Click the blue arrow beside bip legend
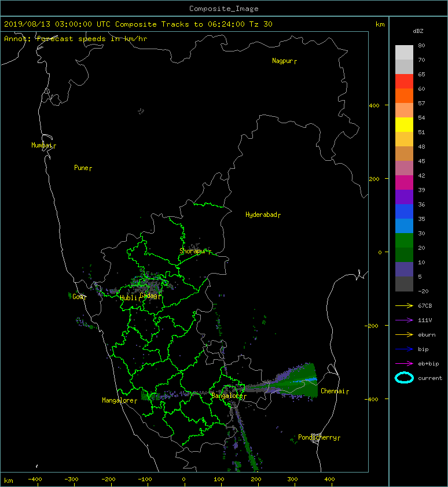 404,349
